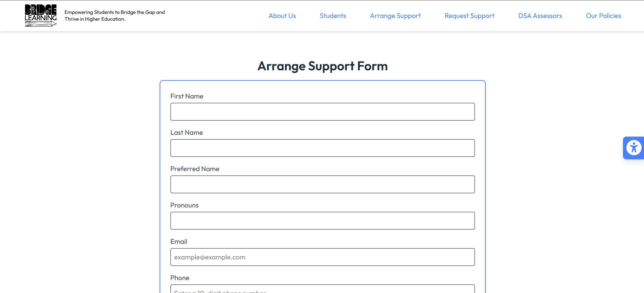Image resolution: width=644 pixels, height=293 pixels.
Task: View Our Policies page
Action: coord(603,16)
